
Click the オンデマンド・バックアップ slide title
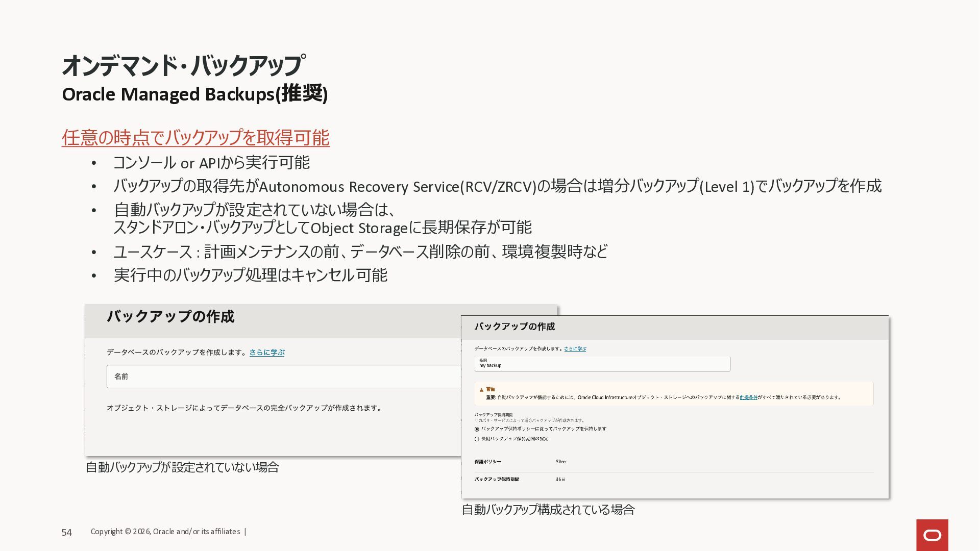pyautogui.click(x=183, y=66)
